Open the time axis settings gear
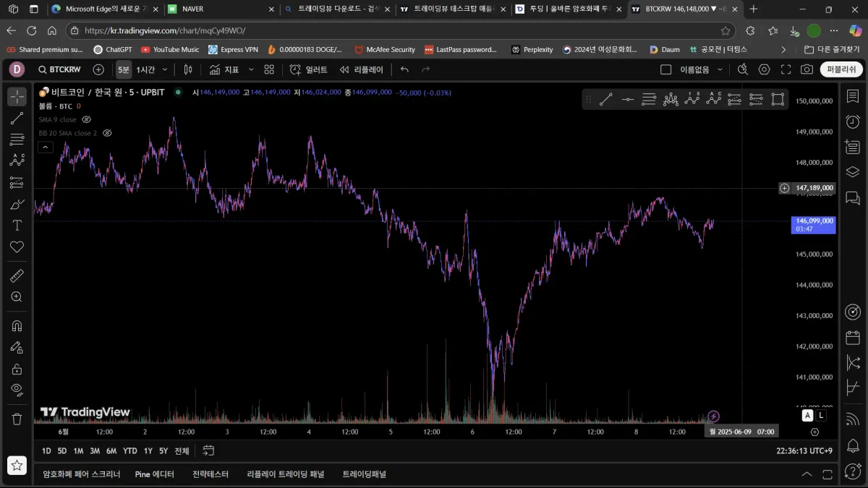The image size is (868, 488). pyautogui.click(x=814, y=432)
